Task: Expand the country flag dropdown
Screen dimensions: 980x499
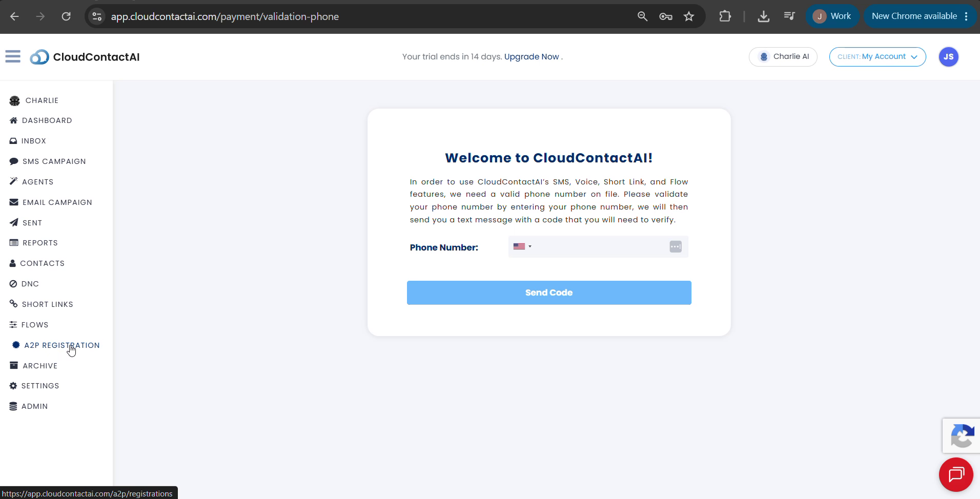Action: [x=522, y=246]
